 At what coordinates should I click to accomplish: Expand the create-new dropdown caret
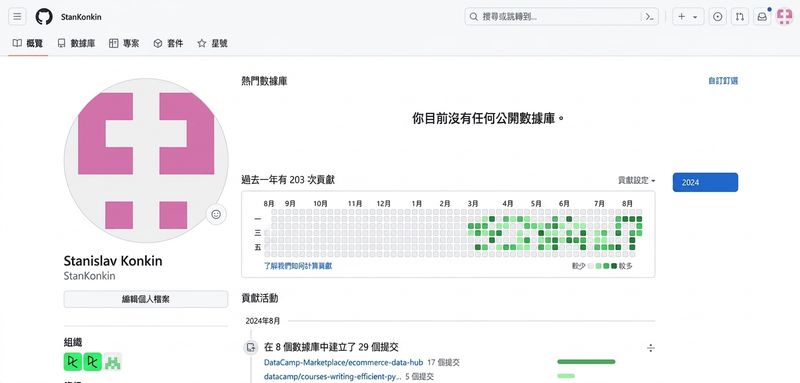click(695, 17)
